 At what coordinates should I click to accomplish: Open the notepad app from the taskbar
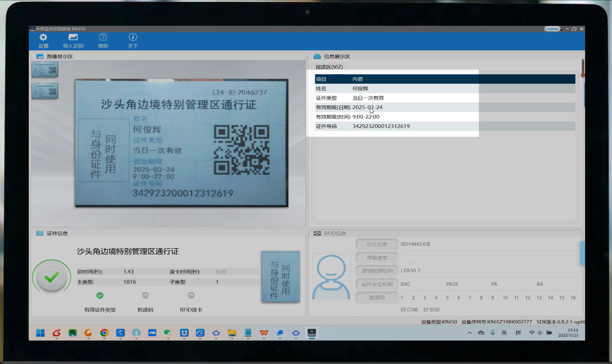248,333
